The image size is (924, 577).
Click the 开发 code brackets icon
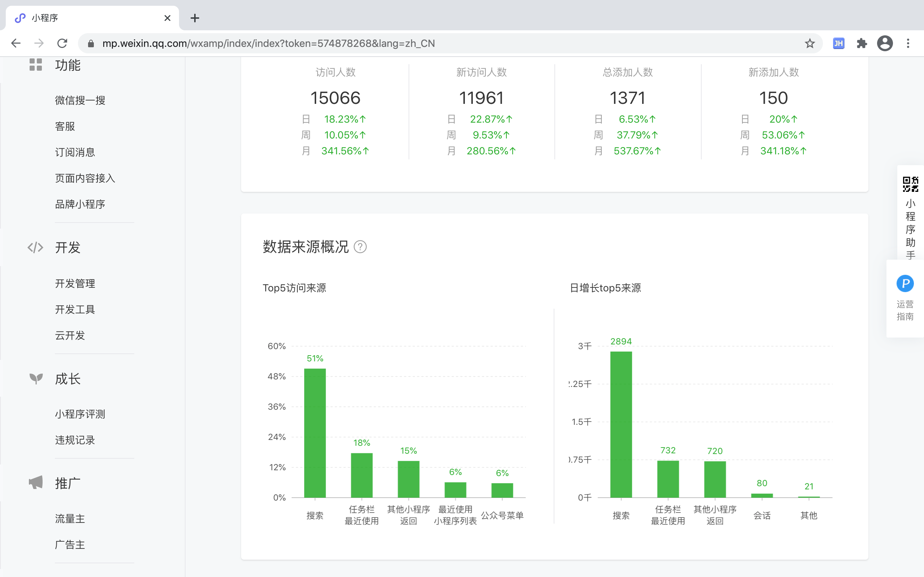(x=35, y=248)
